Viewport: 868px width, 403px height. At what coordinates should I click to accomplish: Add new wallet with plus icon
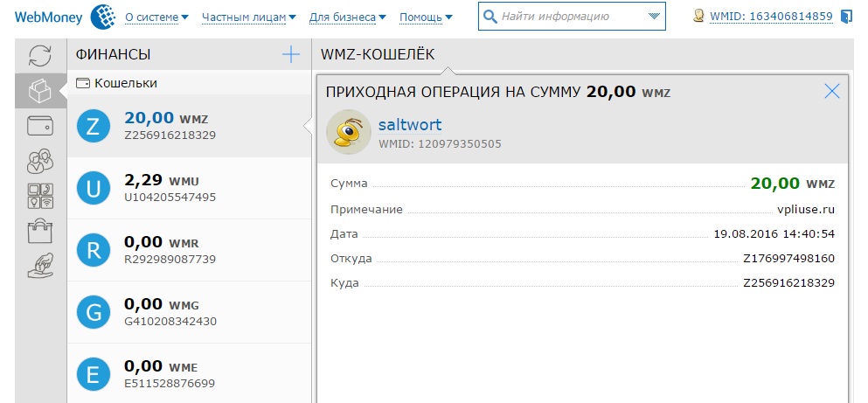click(290, 54)
